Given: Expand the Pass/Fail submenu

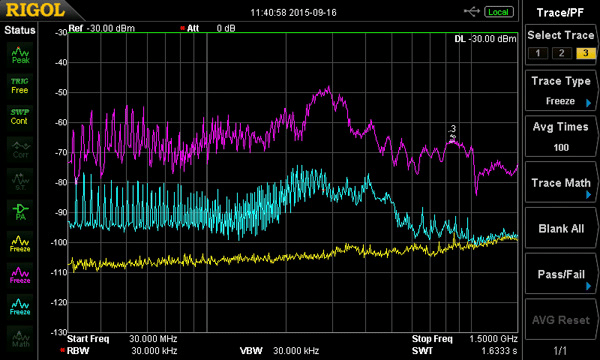Looking at the screenshot, I should (560, 274).
